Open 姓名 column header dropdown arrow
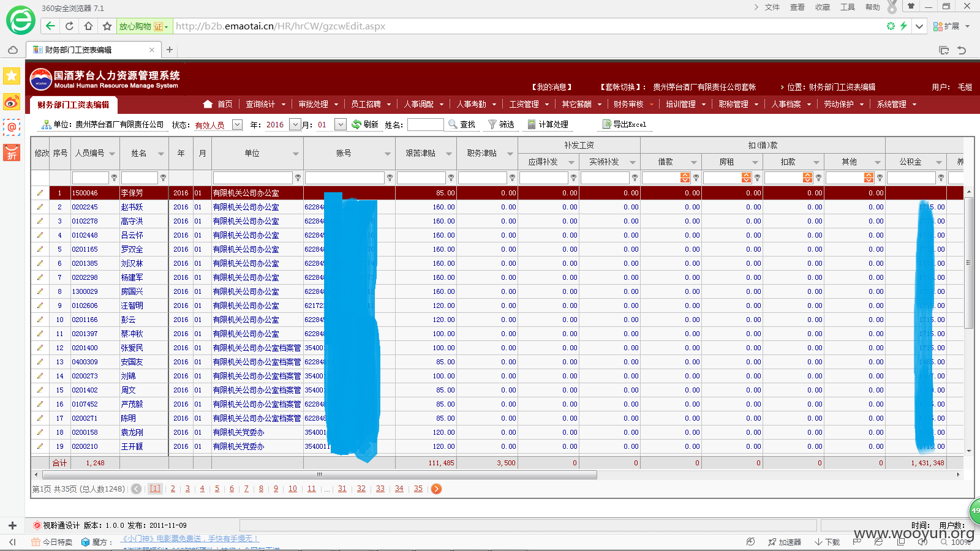Screen dimensions: 980x551 161,154
